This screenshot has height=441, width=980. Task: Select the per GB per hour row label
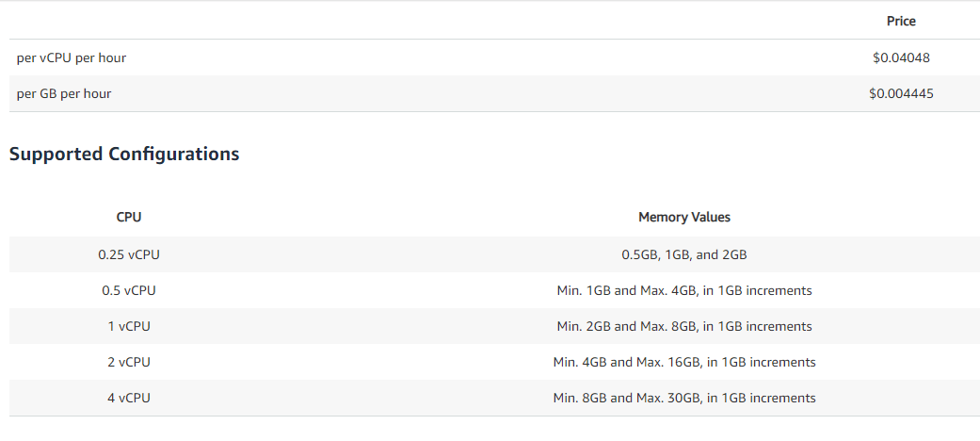click(x=64, y=94)
